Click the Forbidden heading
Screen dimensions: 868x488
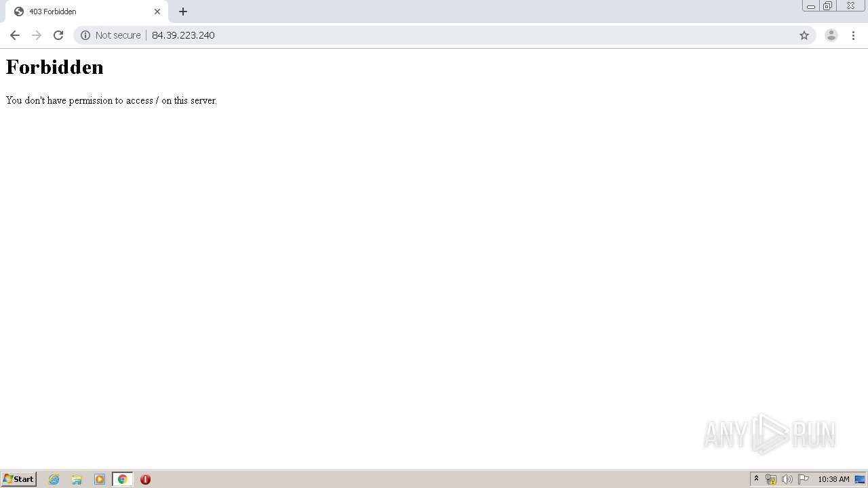pos(55,67)
